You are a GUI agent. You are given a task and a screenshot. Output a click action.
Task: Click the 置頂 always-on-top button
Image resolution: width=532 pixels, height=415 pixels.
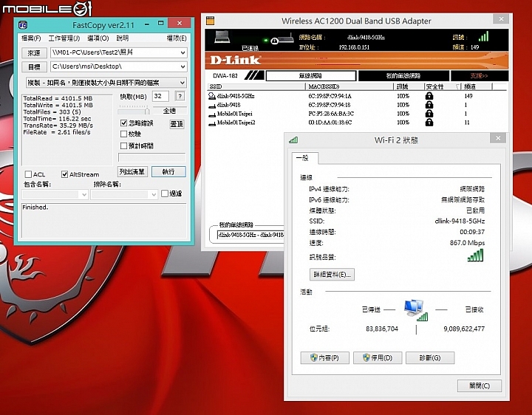coord(177,124)
